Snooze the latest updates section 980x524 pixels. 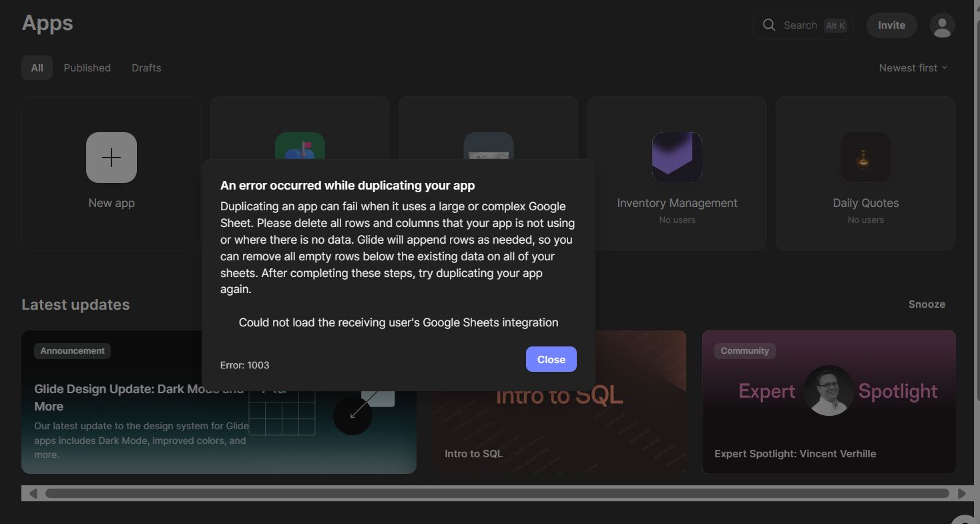tap(927, 304)
